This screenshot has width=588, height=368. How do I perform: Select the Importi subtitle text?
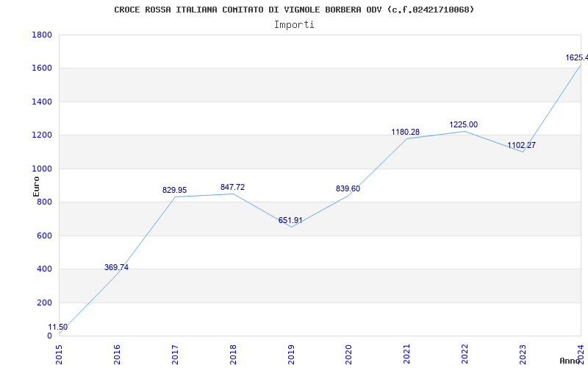pyautogui.click(x=294, y=25)
